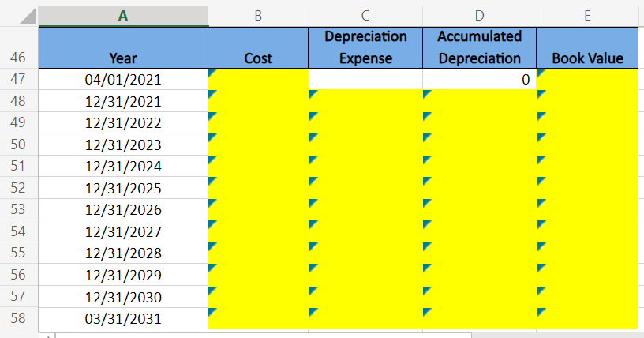This screenshot has height=338, width=644.
Task: Select the cell with date 12/31/2026
Action: [123, 209]
